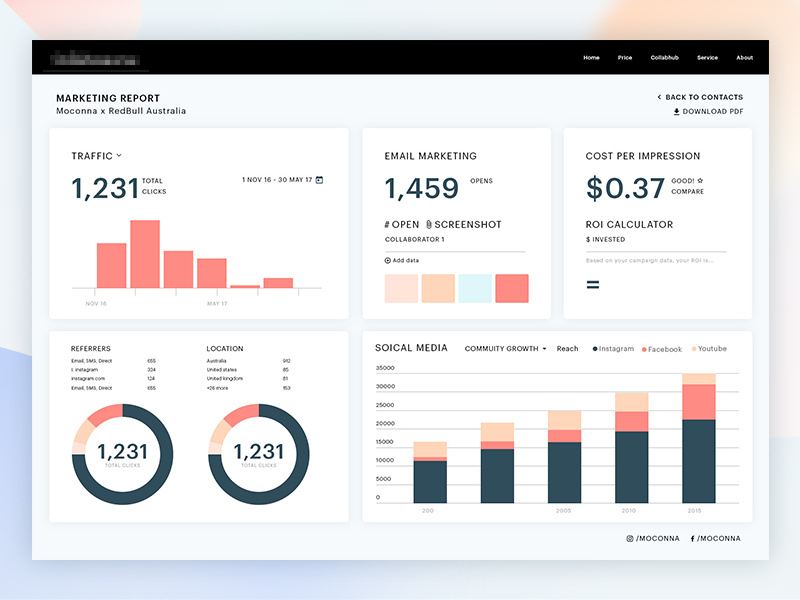
Task: Click the 'instagram.com' referrer row
Action: point(113,379)
